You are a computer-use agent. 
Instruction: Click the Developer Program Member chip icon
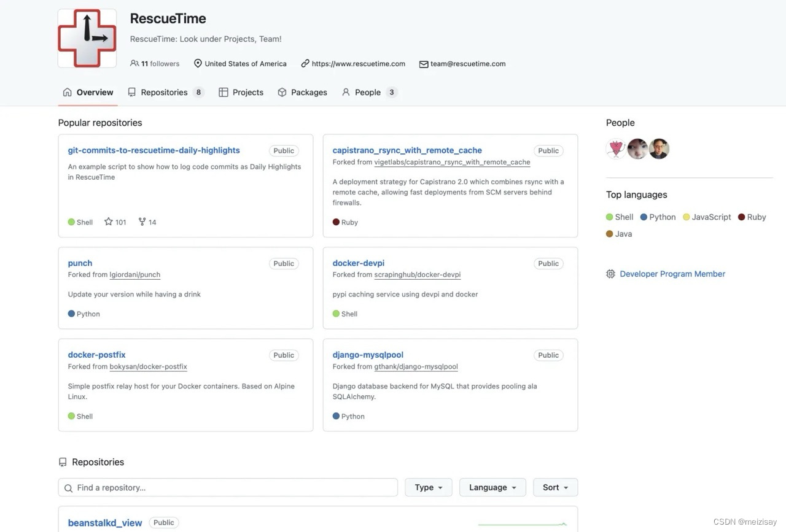(x=610, y=274)
